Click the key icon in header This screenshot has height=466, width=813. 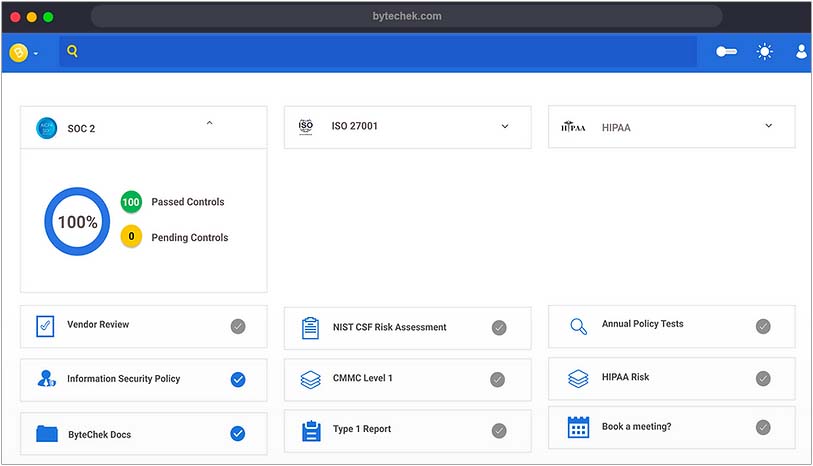(726, 51)
